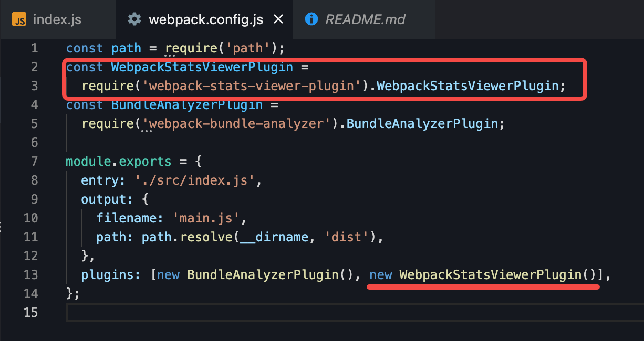
Task: Click line number 1 in the gutter
Action: [x=34, y=48]
